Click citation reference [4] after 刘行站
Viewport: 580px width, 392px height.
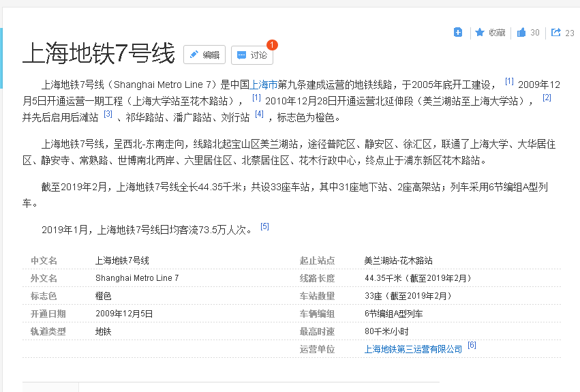(x=259, y=114)
